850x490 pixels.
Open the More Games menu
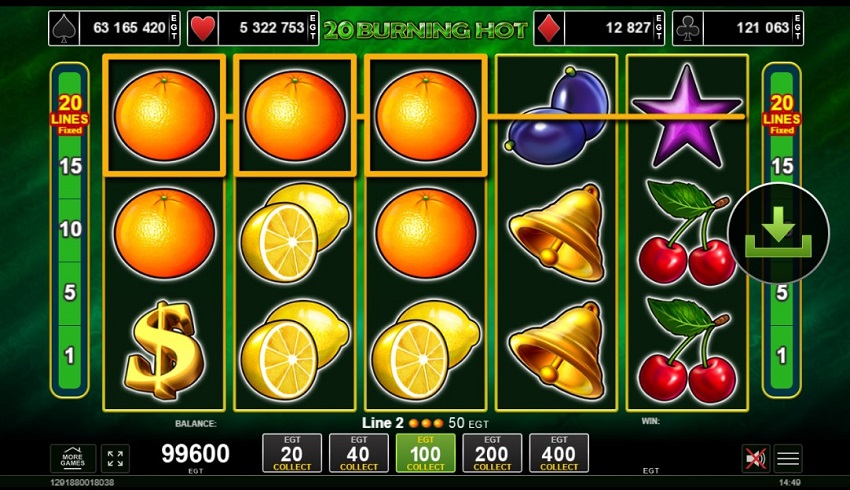73,459
